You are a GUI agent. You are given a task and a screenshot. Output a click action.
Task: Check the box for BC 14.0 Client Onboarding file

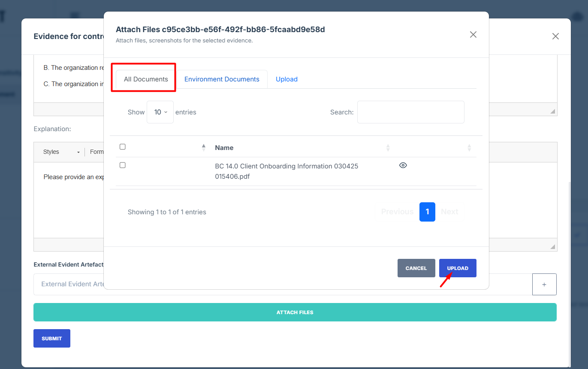coord(123,165)
